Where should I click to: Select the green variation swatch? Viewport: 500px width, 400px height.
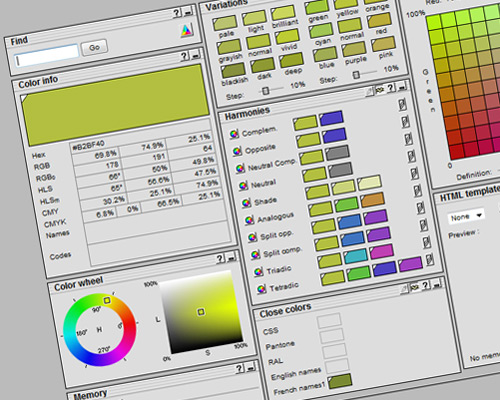[x=317, y=8]
